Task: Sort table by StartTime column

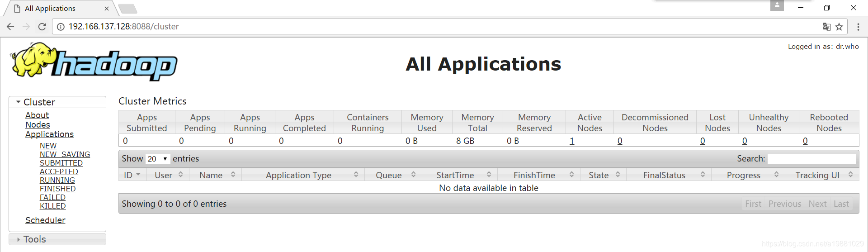Action: click(x=460, y=175)
